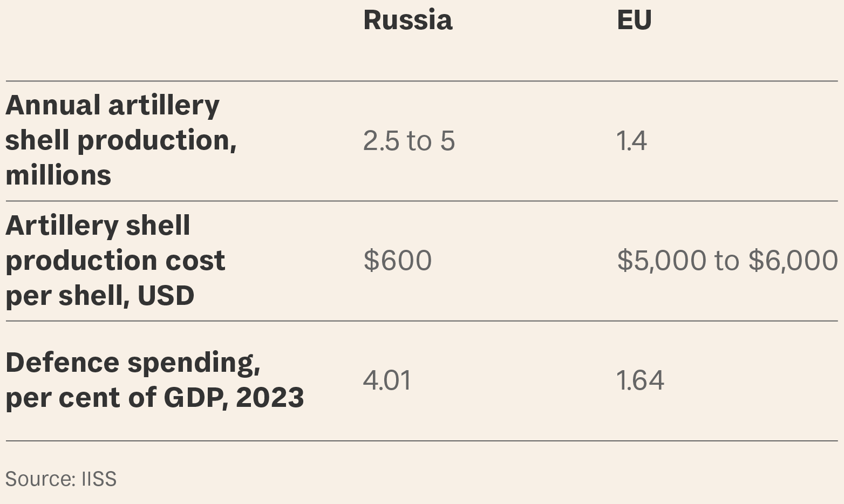844x504 pixels.
Task: Click the GDP, 2023 text
Action: tap(234, 398)
